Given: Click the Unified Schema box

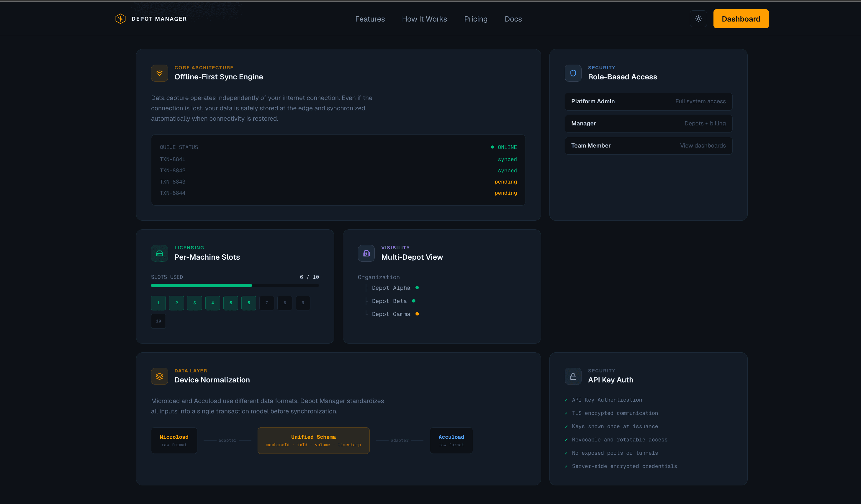Looking at the screenshot, I should tap(313, 441).
